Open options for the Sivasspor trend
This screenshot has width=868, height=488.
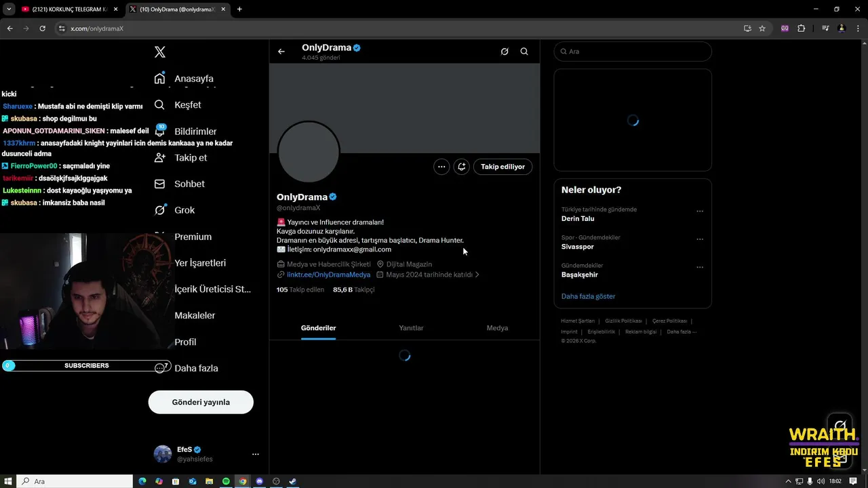pyautogui.click(x=700, y=239)
